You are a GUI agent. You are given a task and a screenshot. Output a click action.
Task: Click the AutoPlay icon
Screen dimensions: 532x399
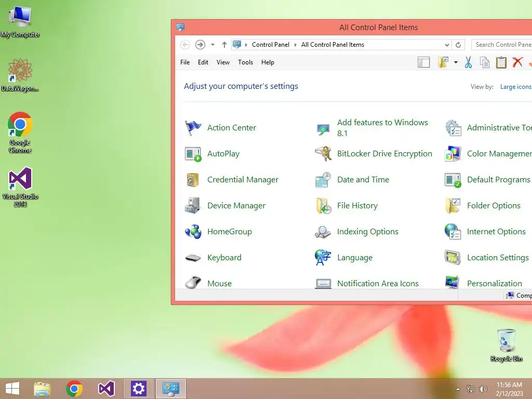pyautogui.click(x=193, y=154)
